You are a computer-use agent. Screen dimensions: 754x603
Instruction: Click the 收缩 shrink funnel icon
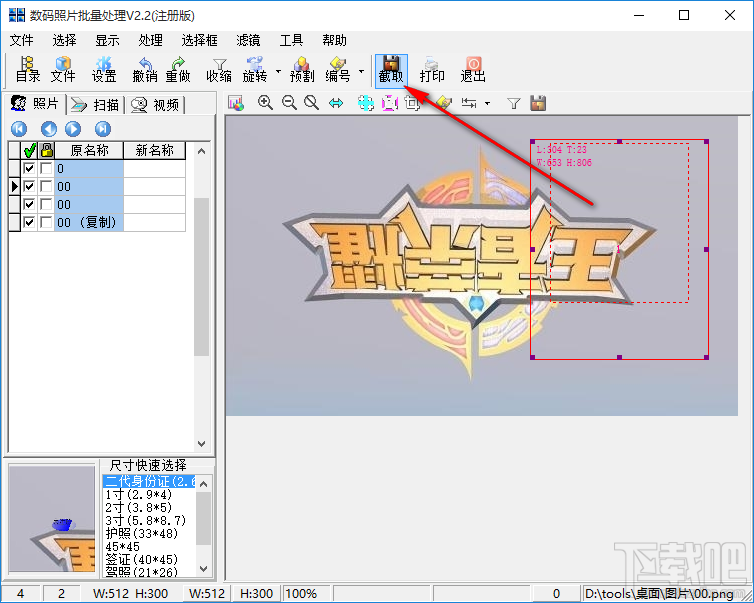[x=219, y=70]
